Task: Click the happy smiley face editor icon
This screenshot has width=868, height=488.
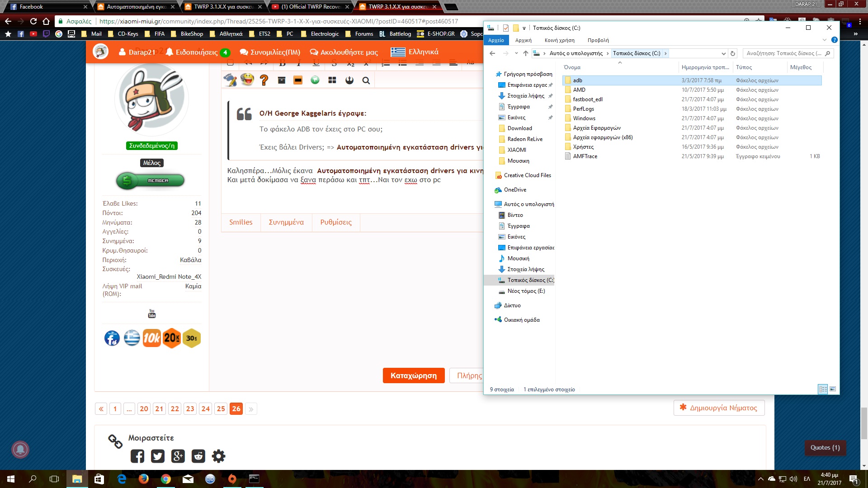Action: [x=247, y=80]
